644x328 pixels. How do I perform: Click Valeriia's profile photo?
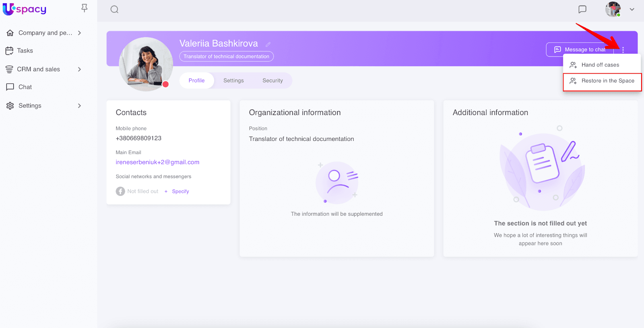pyautogui.click(x=146, y=64)
